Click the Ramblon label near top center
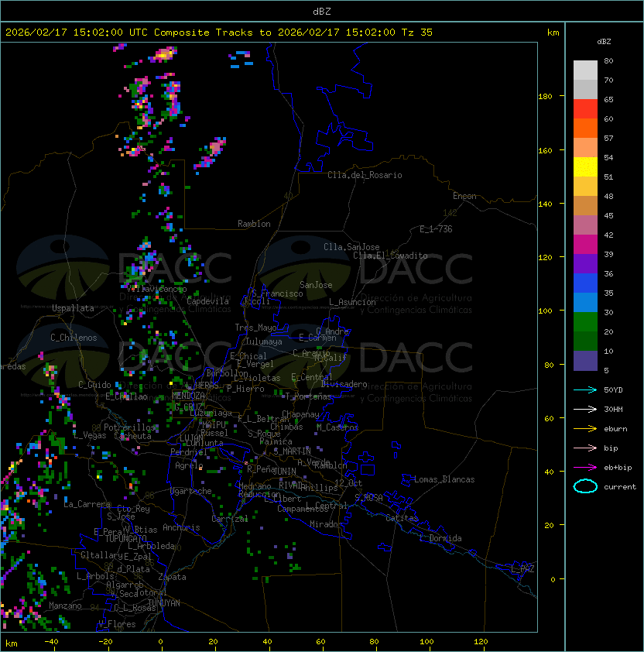This screenshot has width=644, height=652. pyautogui.click(x=254, y=224)
